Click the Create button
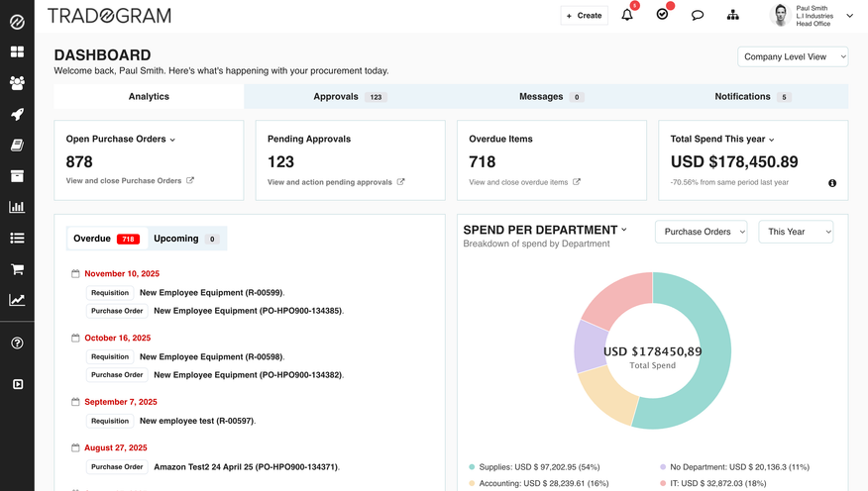The width and height of the screenshot is (868, 491). click(x=585, y=15)
